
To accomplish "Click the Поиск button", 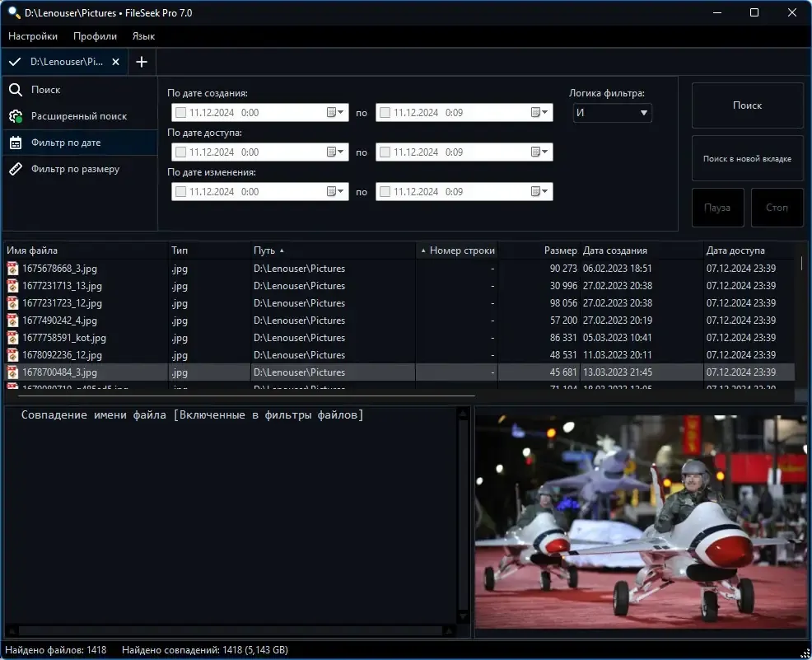I will click(747, 105).
